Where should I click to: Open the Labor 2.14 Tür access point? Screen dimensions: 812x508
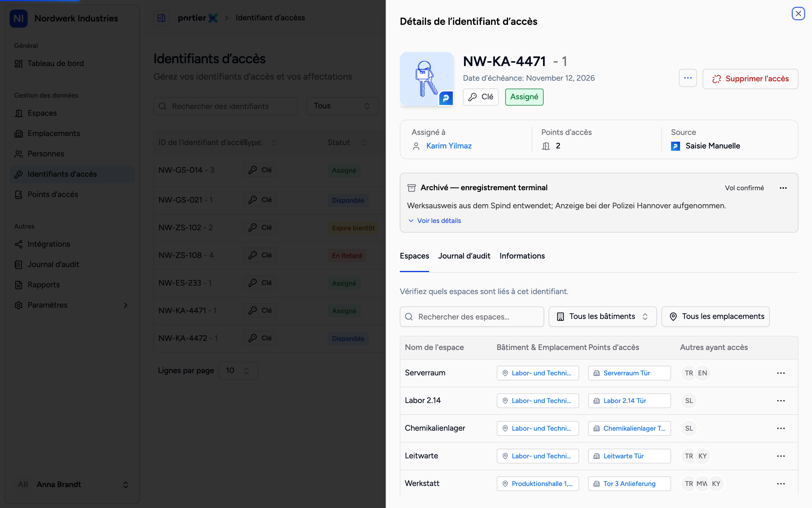pyautogui.click(x=630, y=400)
